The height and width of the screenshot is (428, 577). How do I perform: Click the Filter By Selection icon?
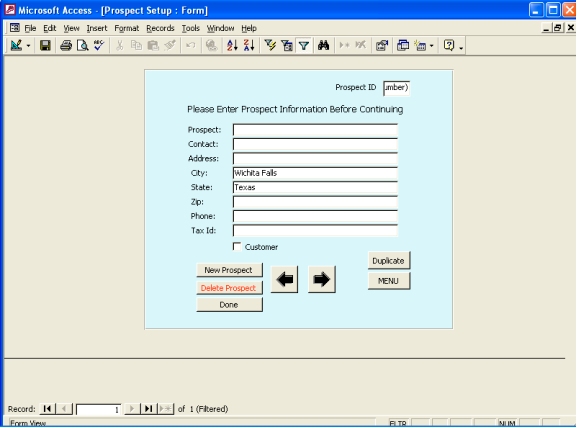270,46
